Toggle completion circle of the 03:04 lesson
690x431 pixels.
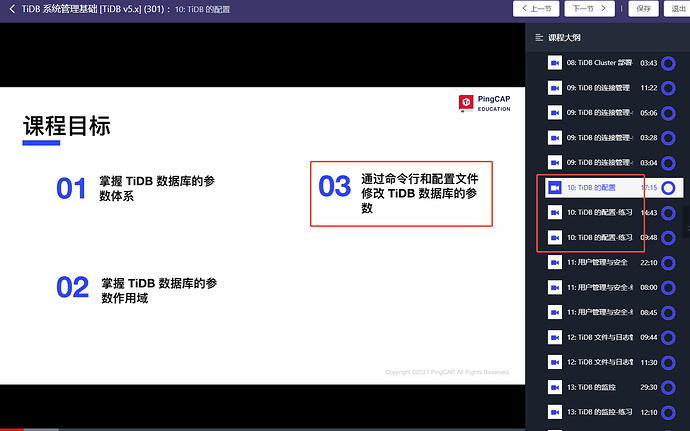(x=668, y=163)
